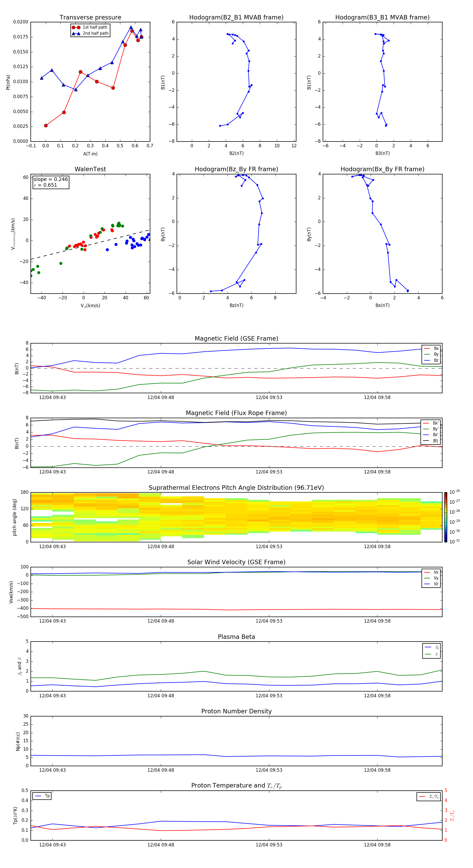473x868 pixels.
Task: Click the Tp legend entry
Action: pyautogui.click(x=42, y=796)
